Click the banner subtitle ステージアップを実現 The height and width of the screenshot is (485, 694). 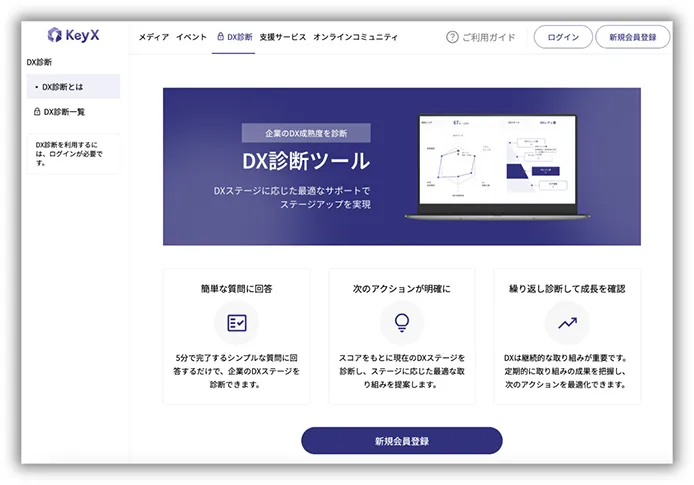(x=325, y=204)
